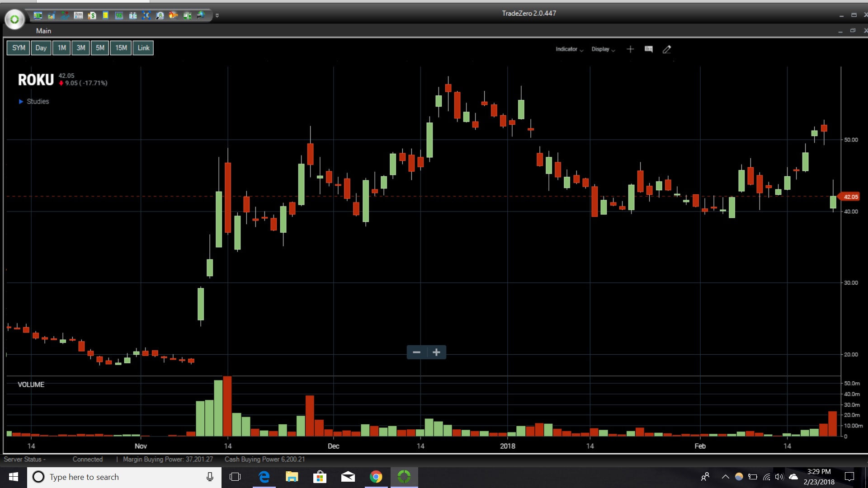This screenshot has width=868, height=488.
Task: Click the Margin Buying Power status text
Action: tap(168, 459)
